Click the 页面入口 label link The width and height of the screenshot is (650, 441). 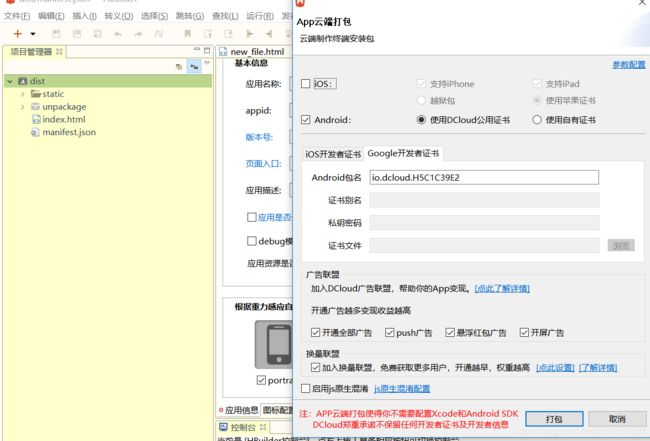264,164
